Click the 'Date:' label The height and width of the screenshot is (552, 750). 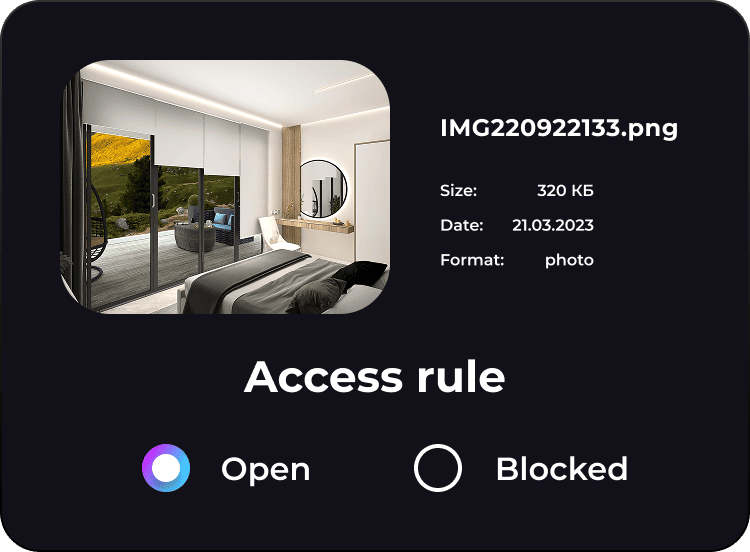462,225
